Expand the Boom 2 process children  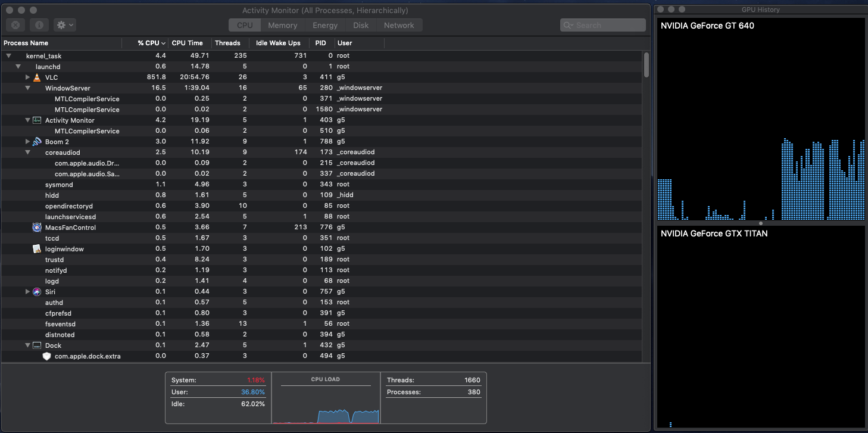click(27, 142)
